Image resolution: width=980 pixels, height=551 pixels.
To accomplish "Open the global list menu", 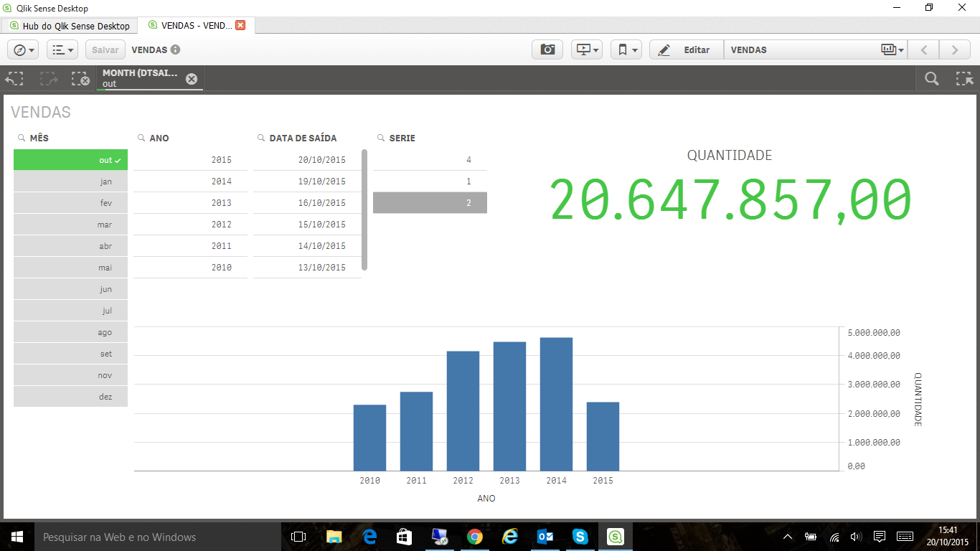I will pos(63,50).
